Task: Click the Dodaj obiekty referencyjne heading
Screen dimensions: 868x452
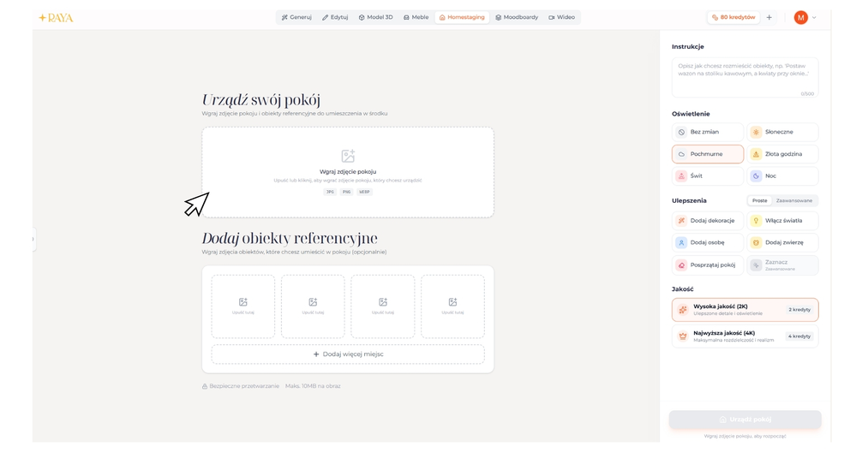Action: 290,239
